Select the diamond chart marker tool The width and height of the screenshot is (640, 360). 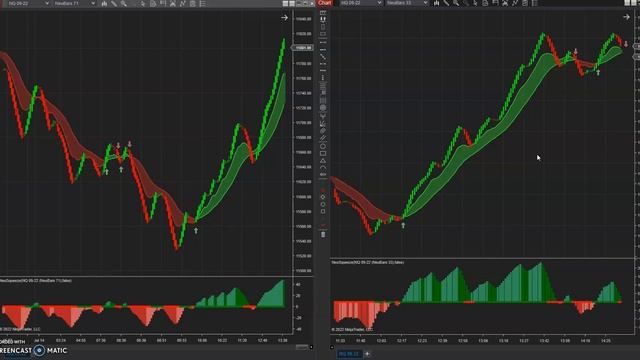(323, 197)
